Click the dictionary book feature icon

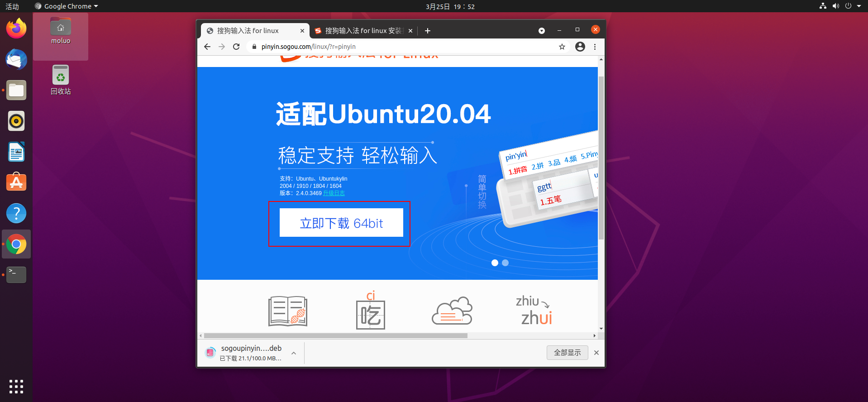pos(288,311)
